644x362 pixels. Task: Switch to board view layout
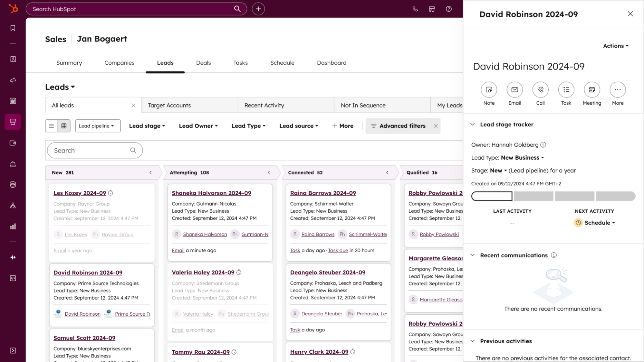tap(64, 126)
